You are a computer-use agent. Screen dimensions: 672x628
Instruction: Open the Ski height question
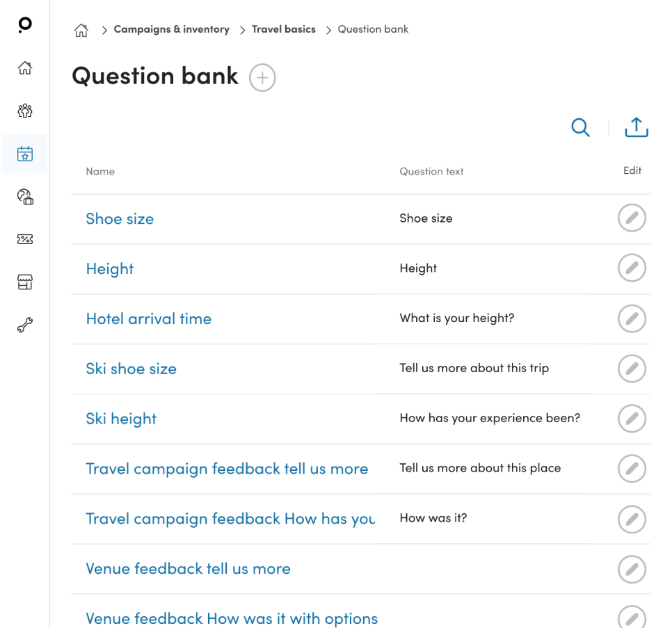[x=121, y=419]
